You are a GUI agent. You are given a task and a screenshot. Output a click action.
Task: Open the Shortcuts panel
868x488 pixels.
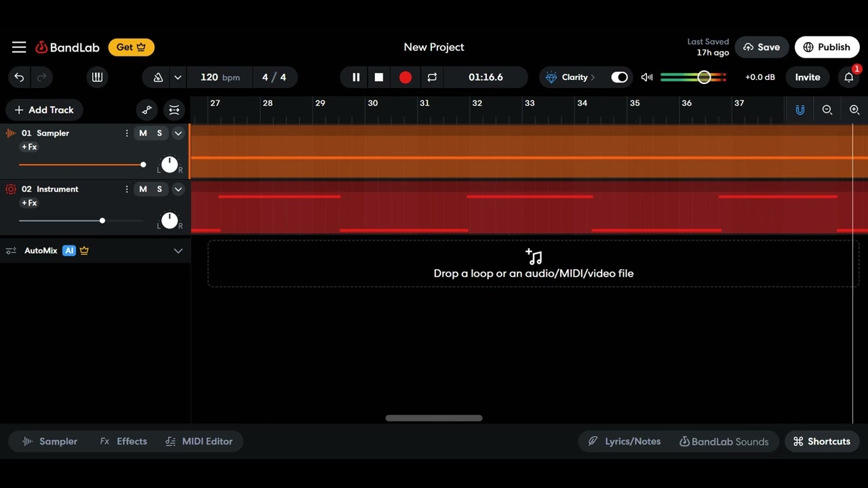click(822, 441)
